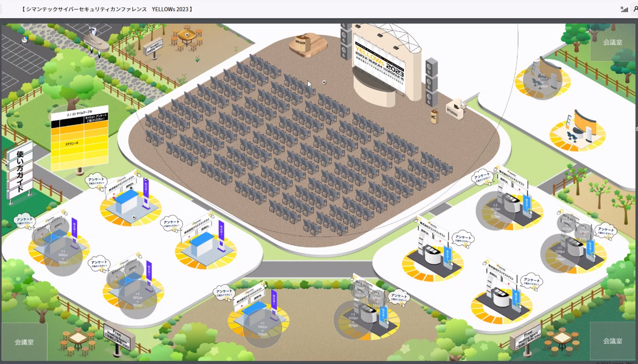
Task: Open the 使い方ガイド signboard
Action: (x=20, y=171)
